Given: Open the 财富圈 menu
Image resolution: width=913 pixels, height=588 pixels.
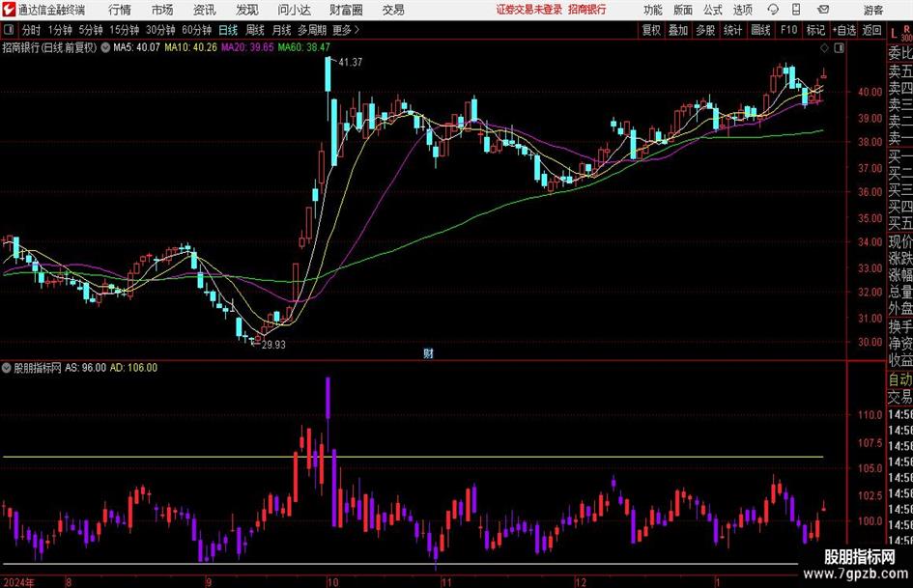Looking at the screenshot, I should (346, 10).
